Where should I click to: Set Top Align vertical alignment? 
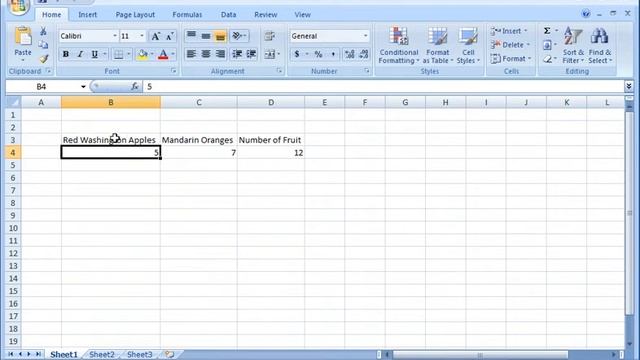(191, 36)
